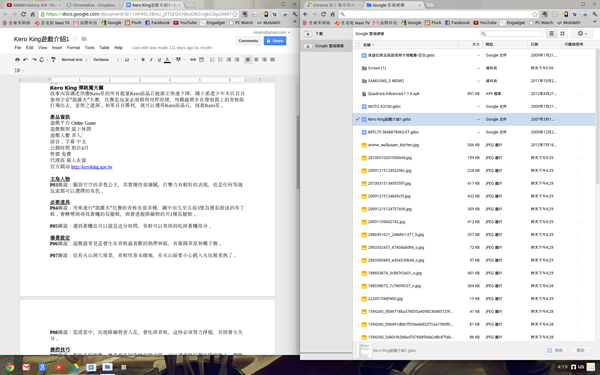
Task: Click folder icon beside document title
Action: tap(84, 39)
